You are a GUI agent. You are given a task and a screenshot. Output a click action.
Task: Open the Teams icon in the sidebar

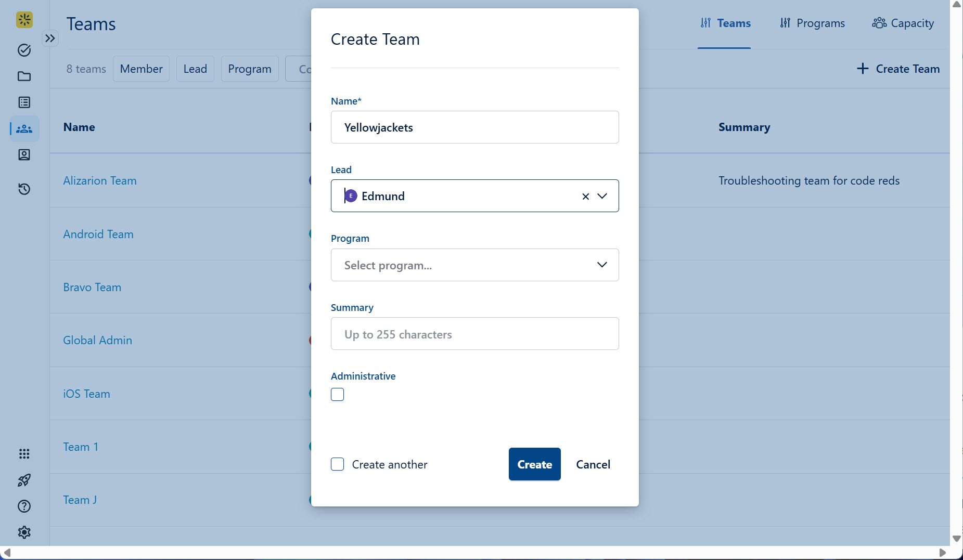tap(24, 128)
